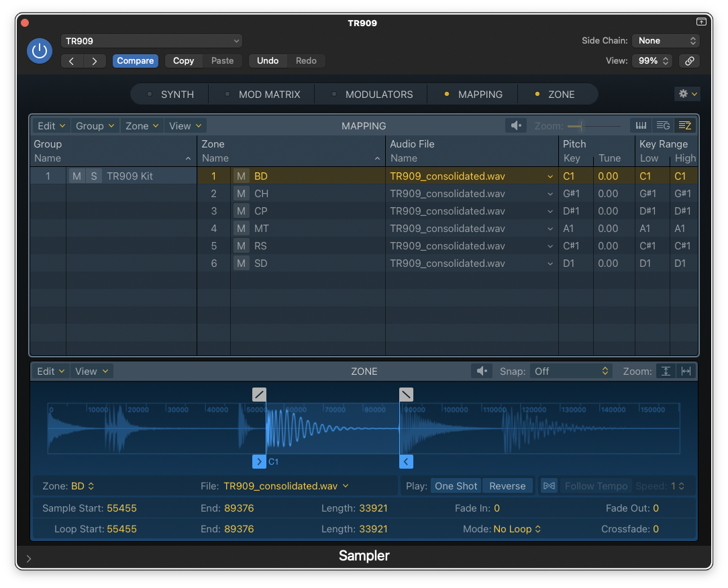Open the Side Chain None dropdown
The width and height of the screenshot is (728, 588).
point(666,40)
